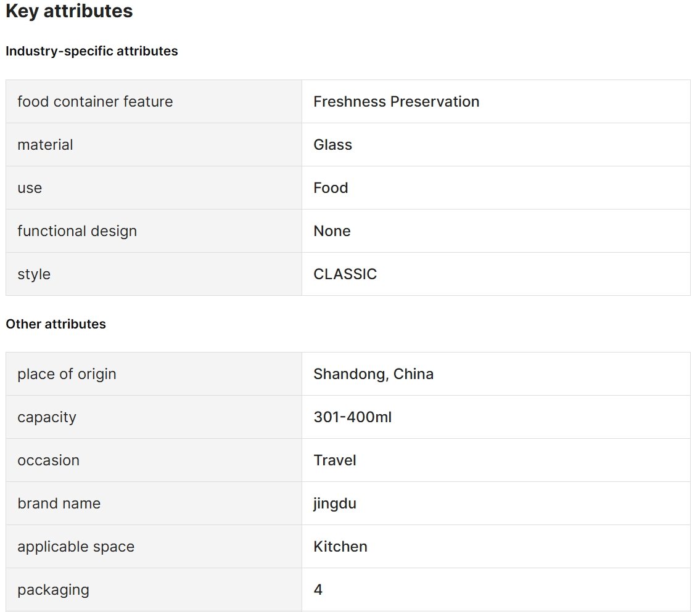Select the Travel occasion value
The height and width of the screenshot is (612, 700).
coord(335,460)
